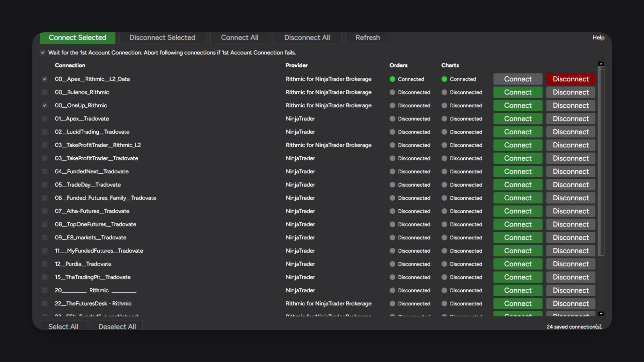Connect the 15__TheTradingPit__Tradovate row
644x362 pixels.
pos(518,277)
